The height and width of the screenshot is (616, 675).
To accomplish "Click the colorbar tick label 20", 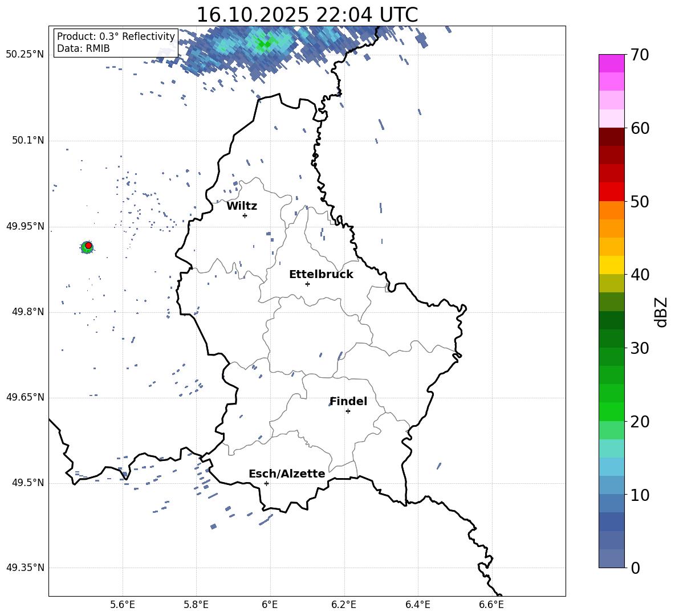I will tap(640, 421).
